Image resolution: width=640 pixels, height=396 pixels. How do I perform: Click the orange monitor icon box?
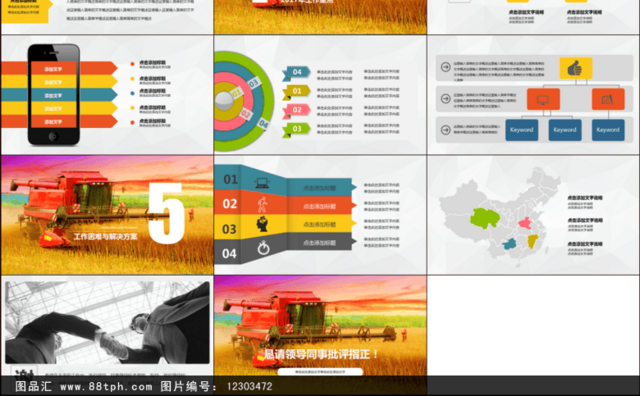point(543,99)
